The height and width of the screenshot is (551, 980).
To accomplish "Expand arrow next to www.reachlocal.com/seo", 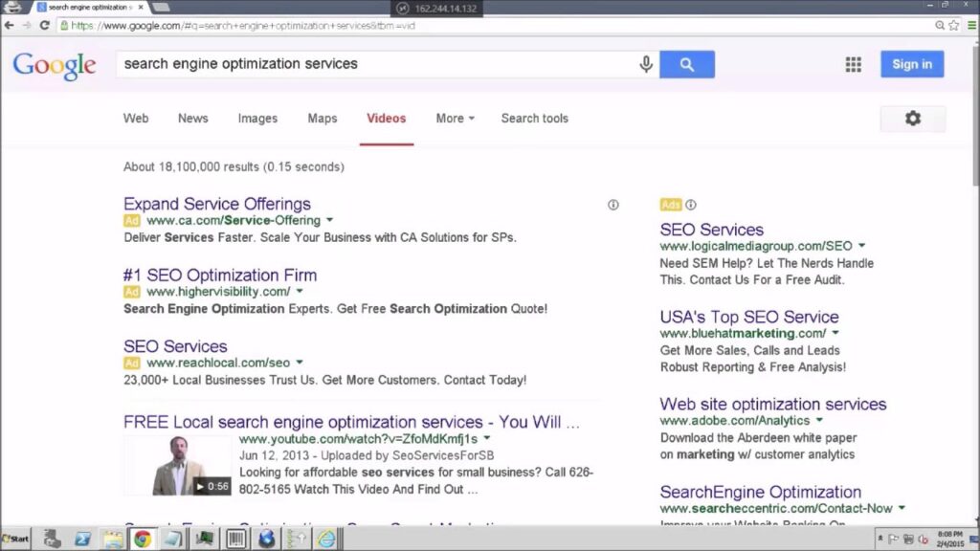I will 300,363.
